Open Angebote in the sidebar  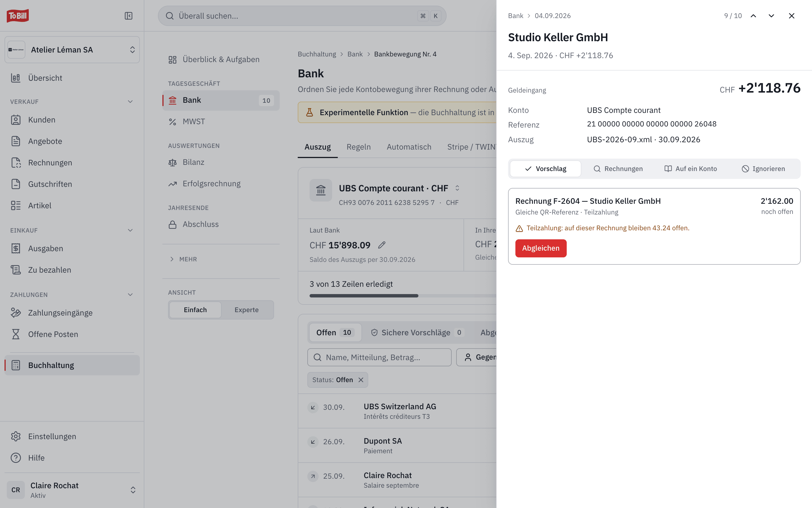click(x=72, y=141)
